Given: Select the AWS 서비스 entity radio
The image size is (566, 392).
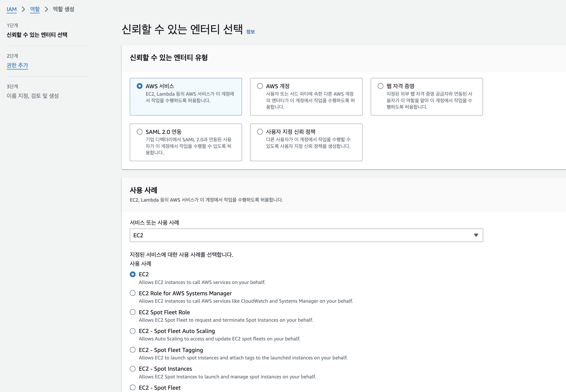Looking at the screenshot, I should 140,86.
